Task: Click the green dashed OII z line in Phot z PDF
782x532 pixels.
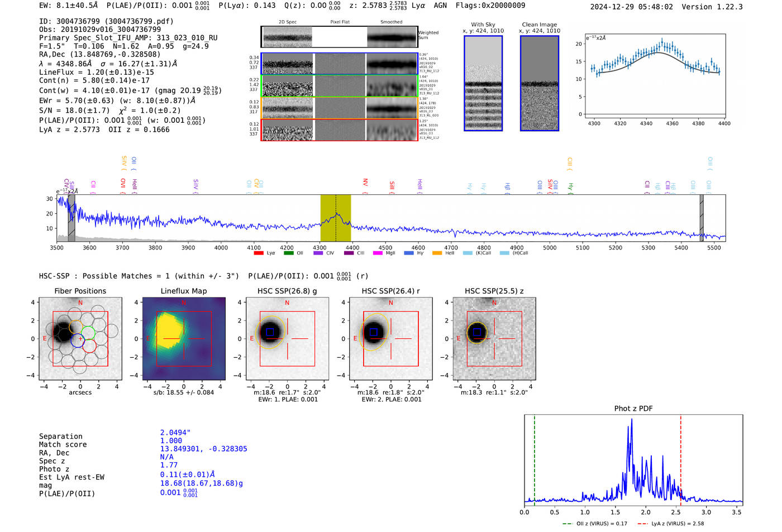Action: point(535,460)
